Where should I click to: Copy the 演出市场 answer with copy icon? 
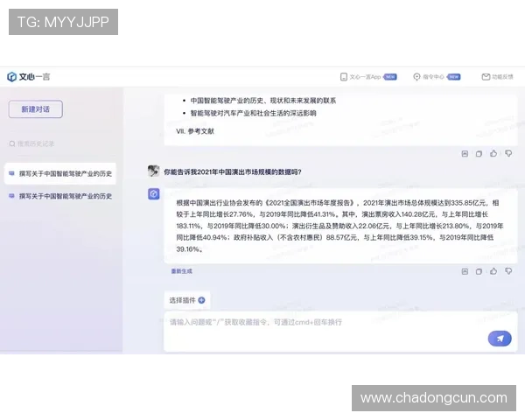pos(479,271)
